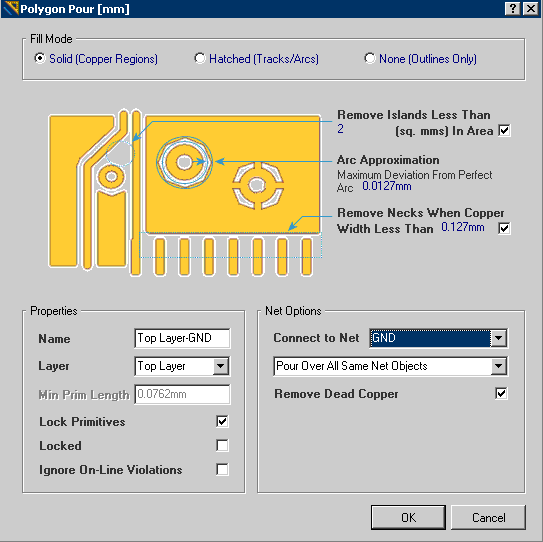The image size is (543, 542).
Task: Toggle Remove Islands Less Than checkbox
Action: [504, 131]
